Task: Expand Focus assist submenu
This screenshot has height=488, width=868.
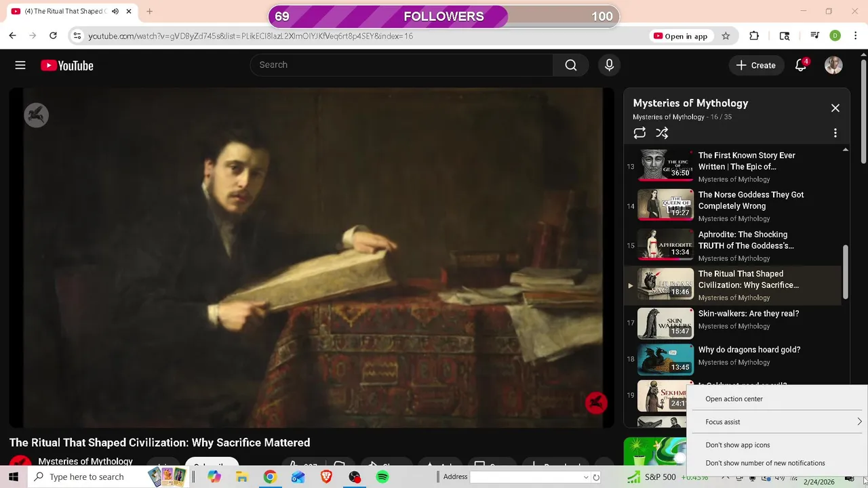Action: pyautogui.click(x=777, y=422)
